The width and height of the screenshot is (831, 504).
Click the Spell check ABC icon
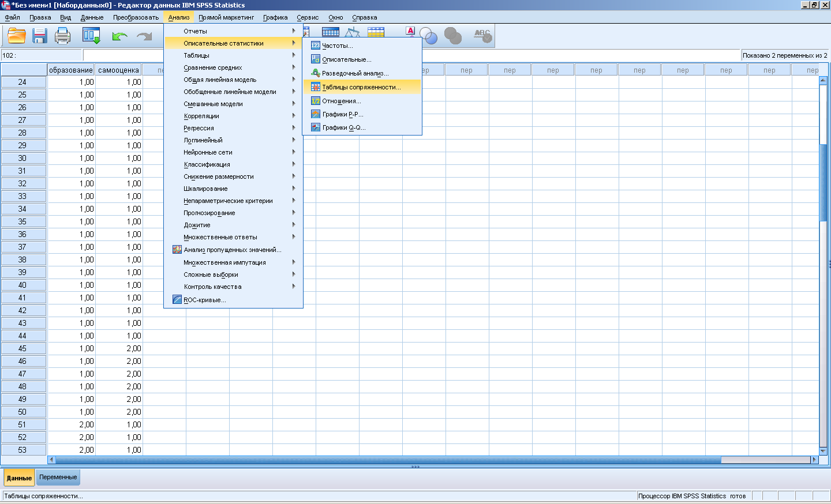click(x=482, y=36)
